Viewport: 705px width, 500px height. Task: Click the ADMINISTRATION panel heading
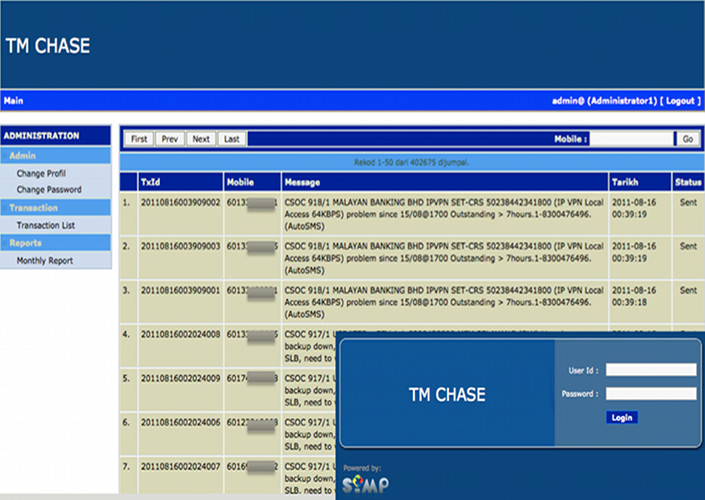41,136
